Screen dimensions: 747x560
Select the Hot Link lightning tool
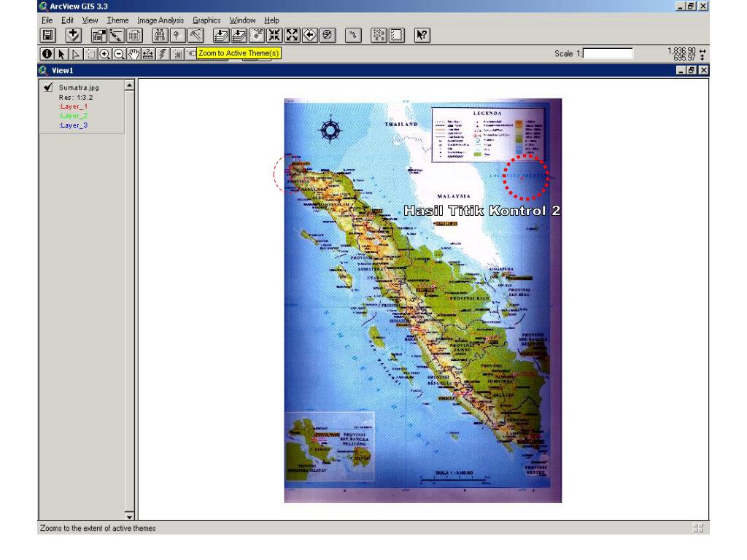coord(163,54)
